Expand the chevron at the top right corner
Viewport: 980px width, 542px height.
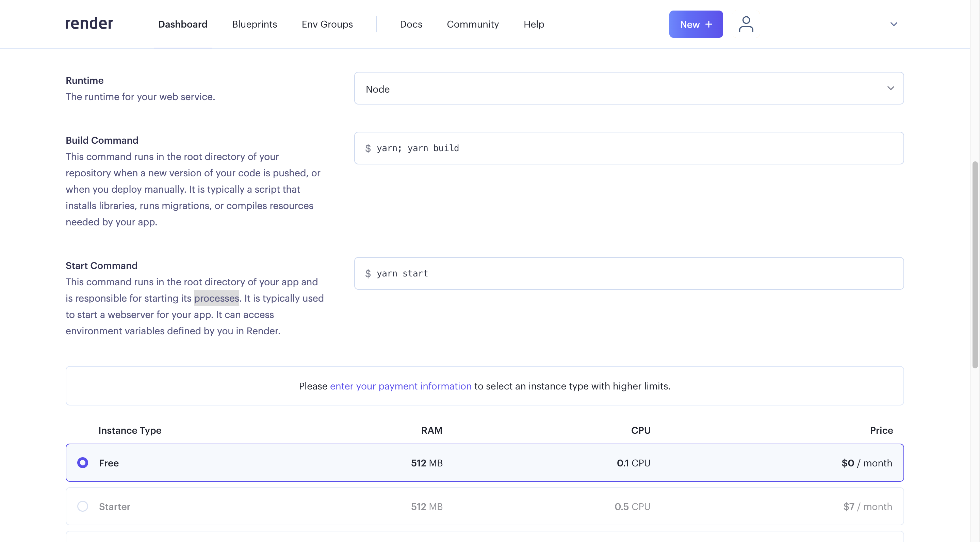[894, 24]
